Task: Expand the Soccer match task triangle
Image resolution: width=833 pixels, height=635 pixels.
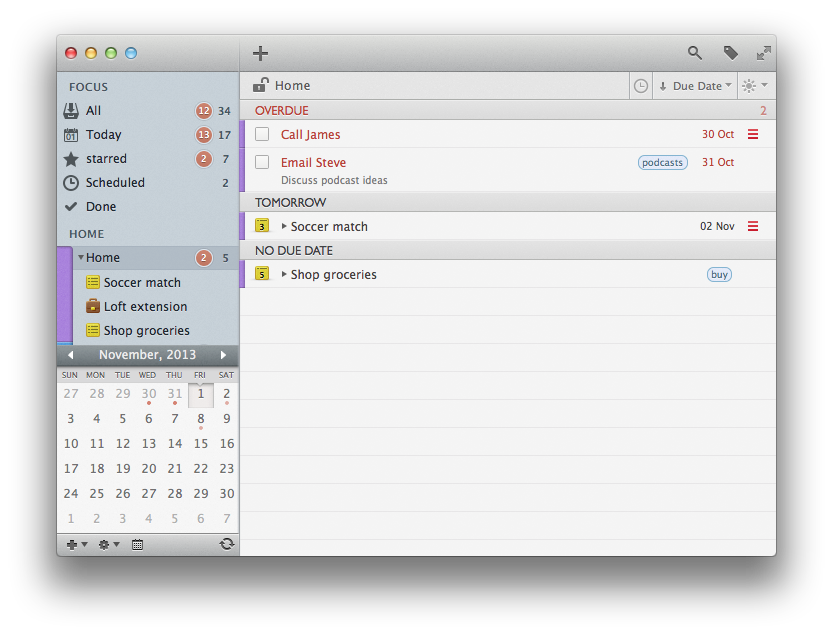Action: 284,226
